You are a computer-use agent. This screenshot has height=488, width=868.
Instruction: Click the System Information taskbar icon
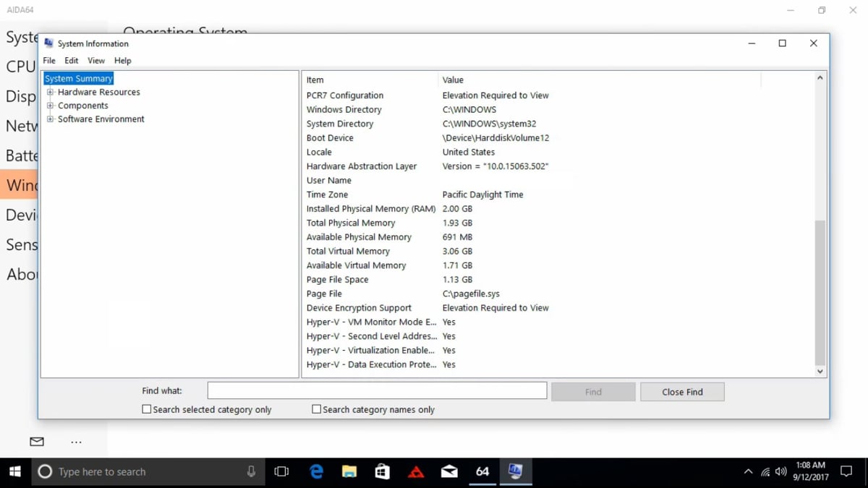(x=516, y=471)
